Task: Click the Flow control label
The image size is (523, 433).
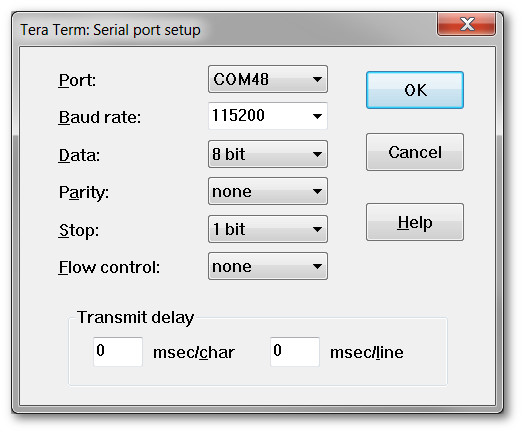Action: pyautogui.click(x=109, y=267)
